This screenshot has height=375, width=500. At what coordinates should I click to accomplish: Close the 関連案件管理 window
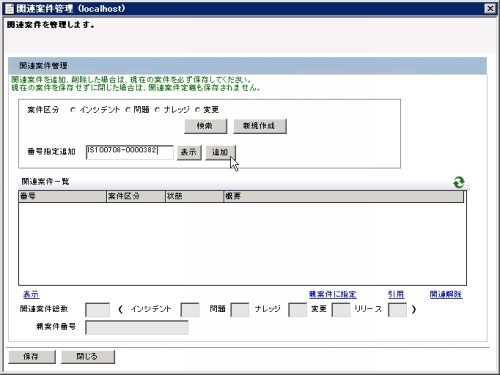click(x=490, y=9)
